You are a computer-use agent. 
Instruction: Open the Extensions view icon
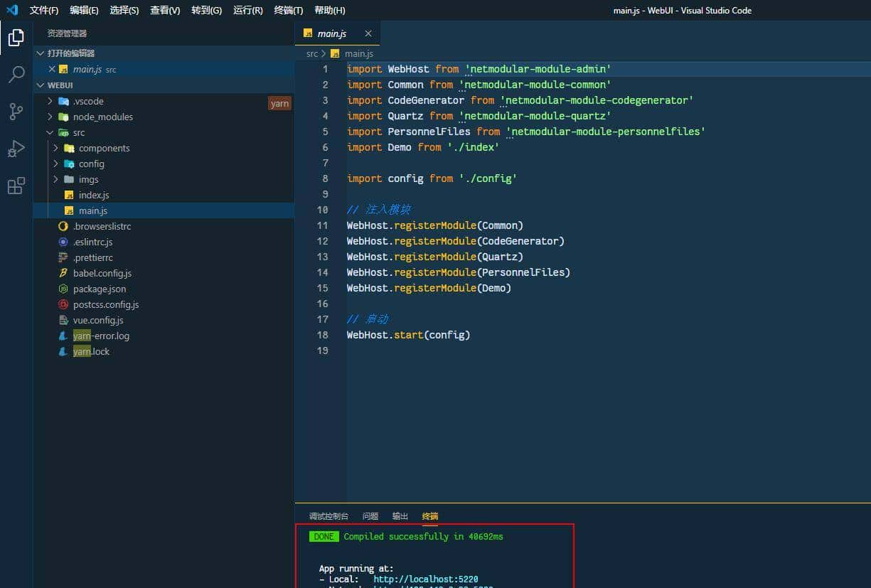[16, 186]
